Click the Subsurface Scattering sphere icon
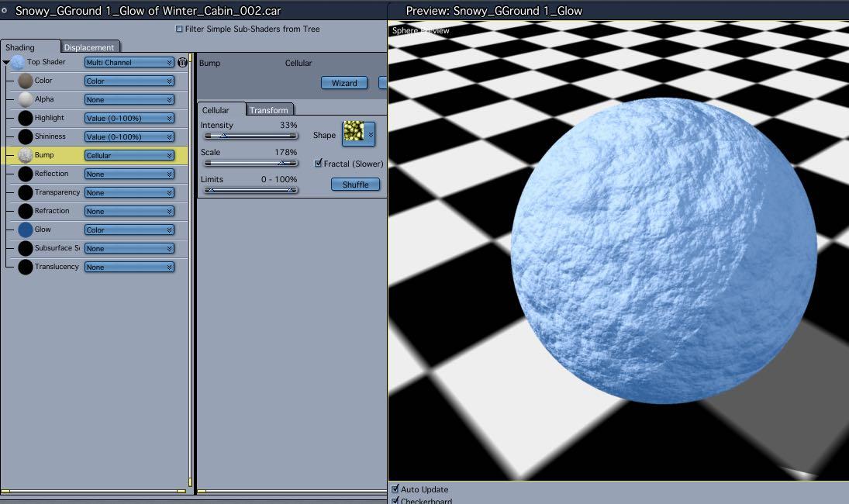 coord(26,248)
